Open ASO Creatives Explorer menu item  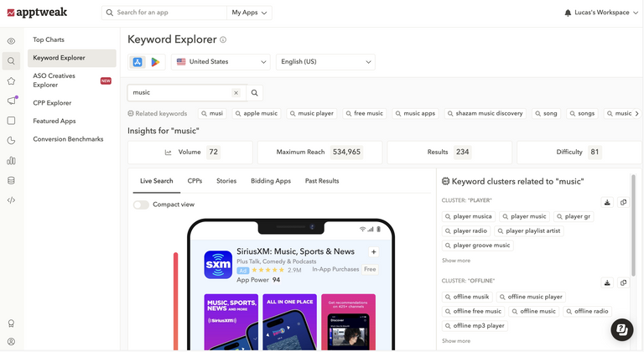tap(72, 80)
